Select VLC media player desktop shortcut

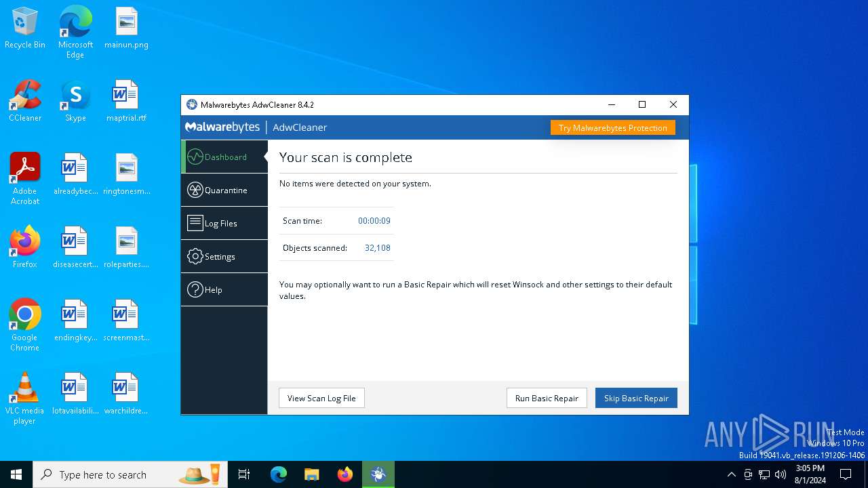tap(25, 399)
